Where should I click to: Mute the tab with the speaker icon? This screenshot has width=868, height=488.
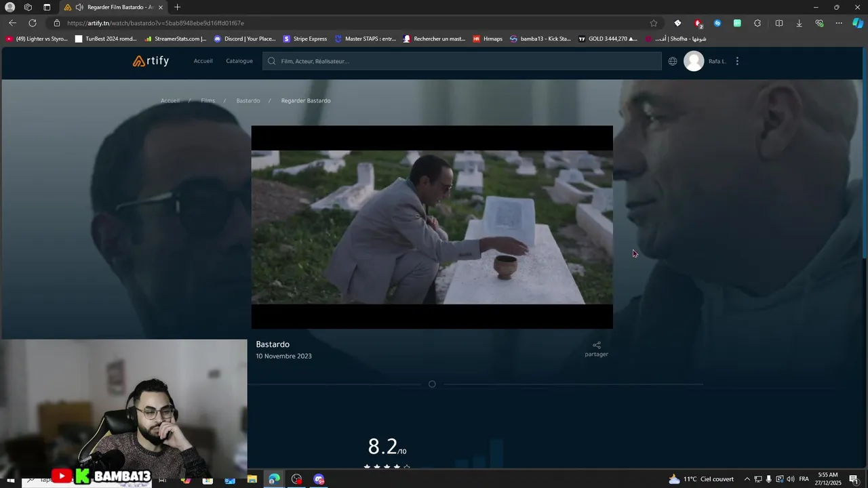coord(79,7)
